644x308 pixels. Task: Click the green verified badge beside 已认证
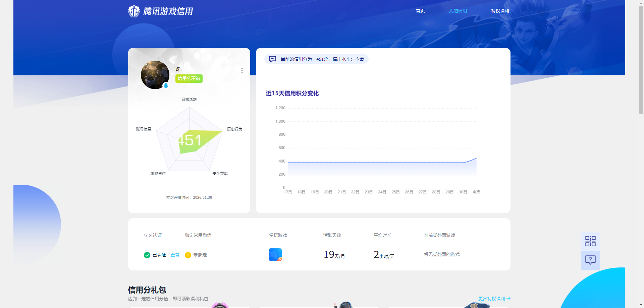[x=147, y=255]
